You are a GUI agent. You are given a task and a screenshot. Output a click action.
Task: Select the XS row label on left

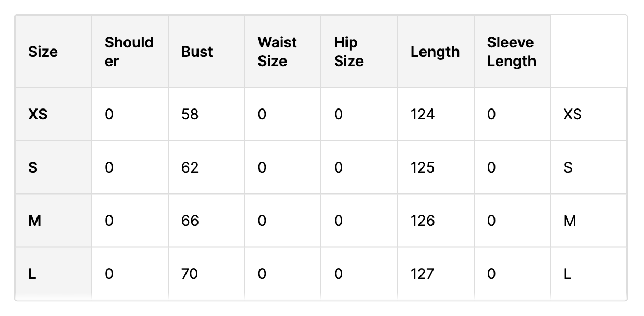pyautogui.click(x=38, y=114)
